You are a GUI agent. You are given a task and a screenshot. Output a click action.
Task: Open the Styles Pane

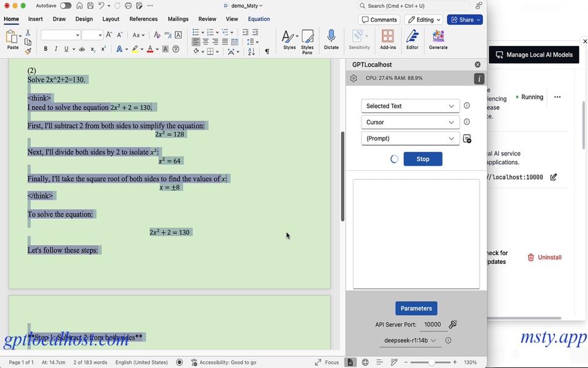[x=307, y=42]
